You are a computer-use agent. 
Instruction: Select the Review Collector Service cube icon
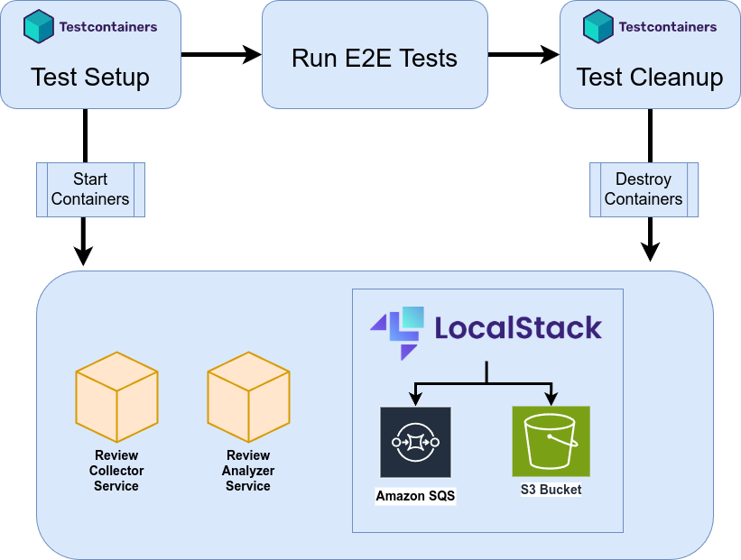pos(116,397)
